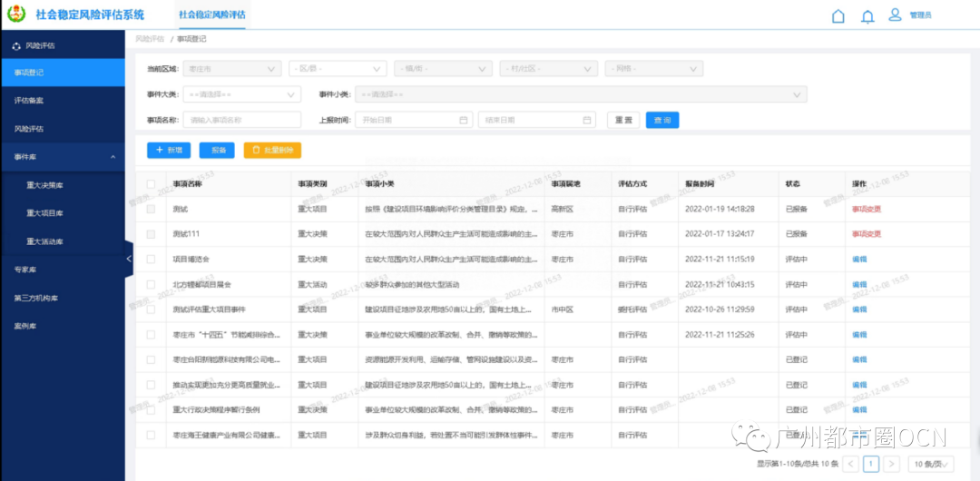Click the national emblem logo in header
This screenshot has width=980, height=481.
[x=15, y=15]
